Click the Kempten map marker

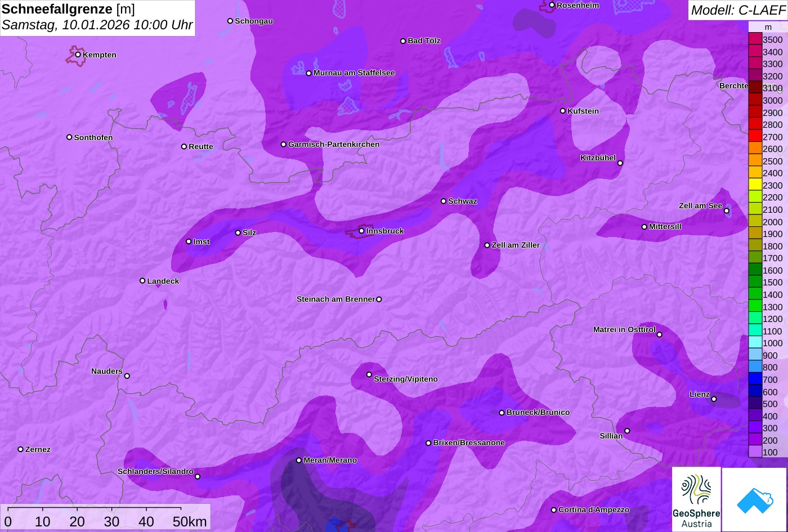tap(78, 55)
